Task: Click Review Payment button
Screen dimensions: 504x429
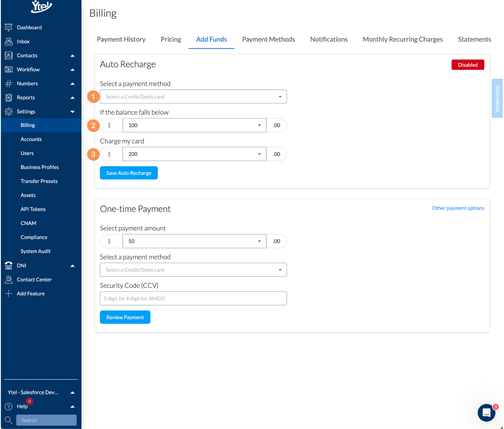Action: click(125, 317)
